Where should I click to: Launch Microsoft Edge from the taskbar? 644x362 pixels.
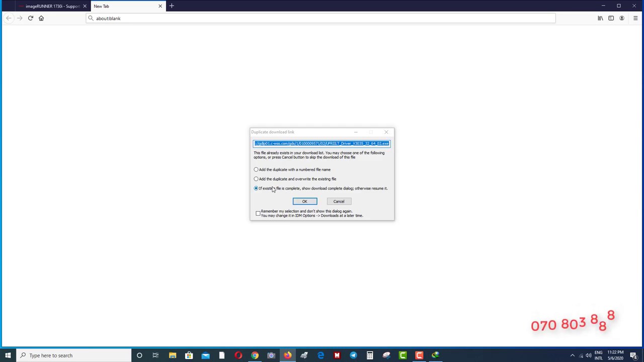coord(320,355)
